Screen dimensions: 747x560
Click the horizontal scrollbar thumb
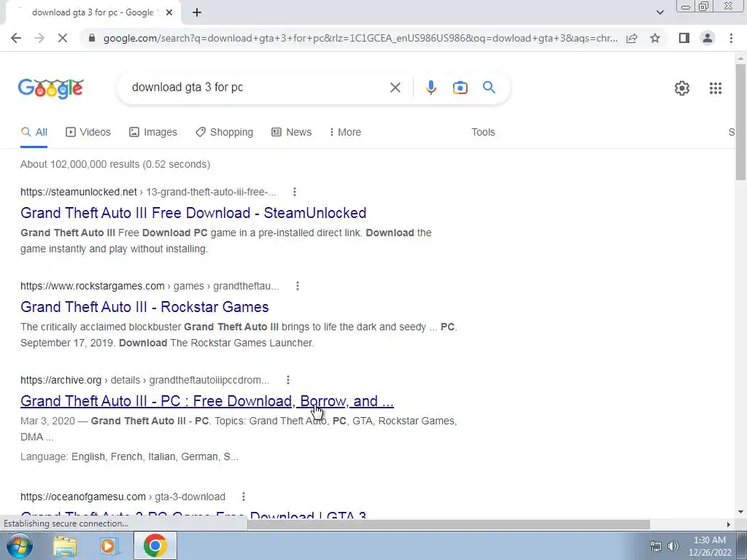[x=449, y=524]
